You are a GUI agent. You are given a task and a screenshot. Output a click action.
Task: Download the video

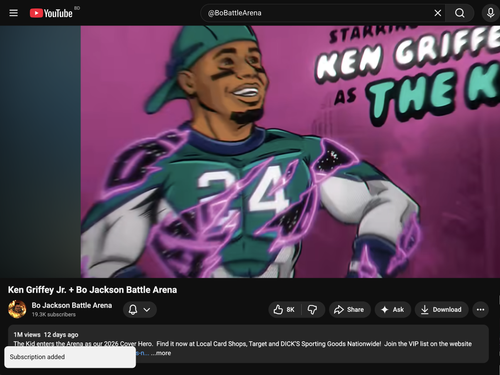click(441, 310)
